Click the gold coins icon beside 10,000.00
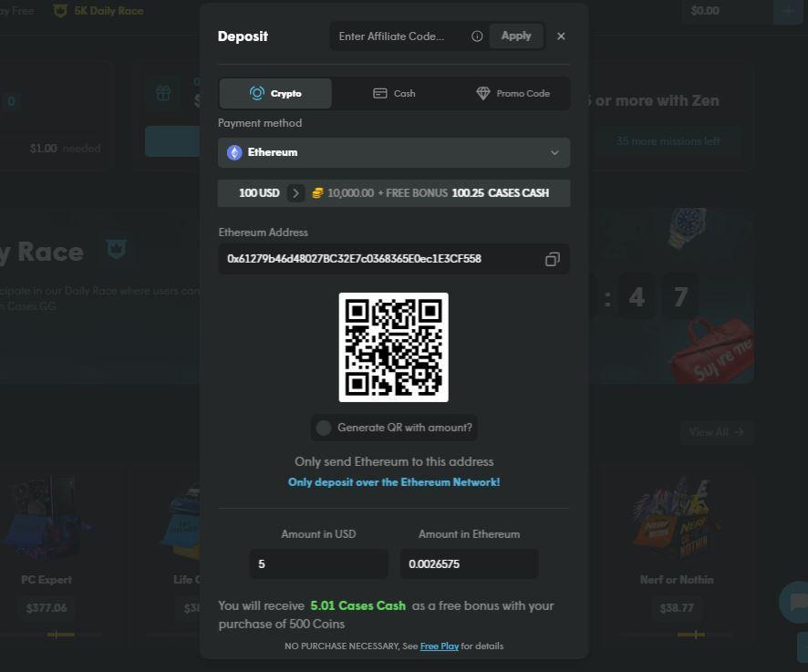This screenshot has width=808, height=672. point(317,193)
